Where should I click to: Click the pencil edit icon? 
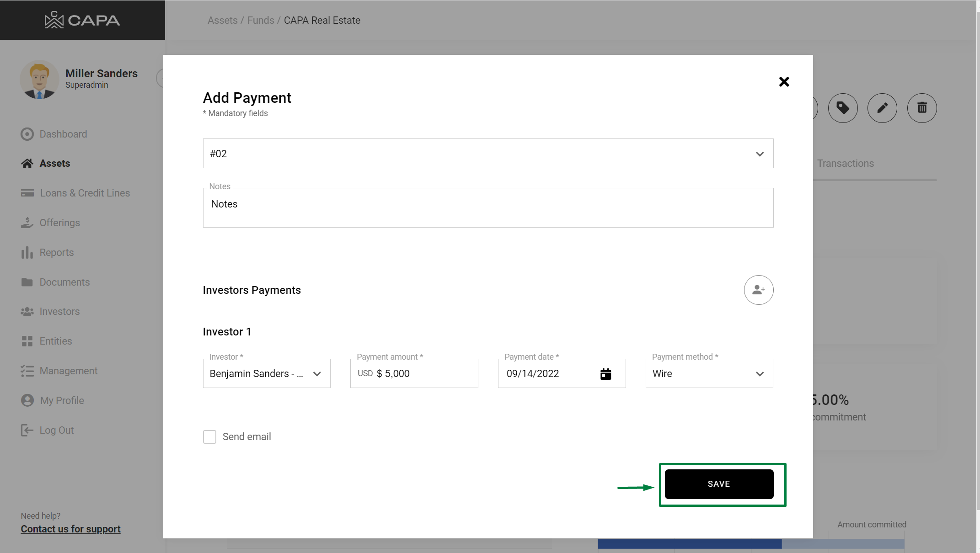(882, 108)
